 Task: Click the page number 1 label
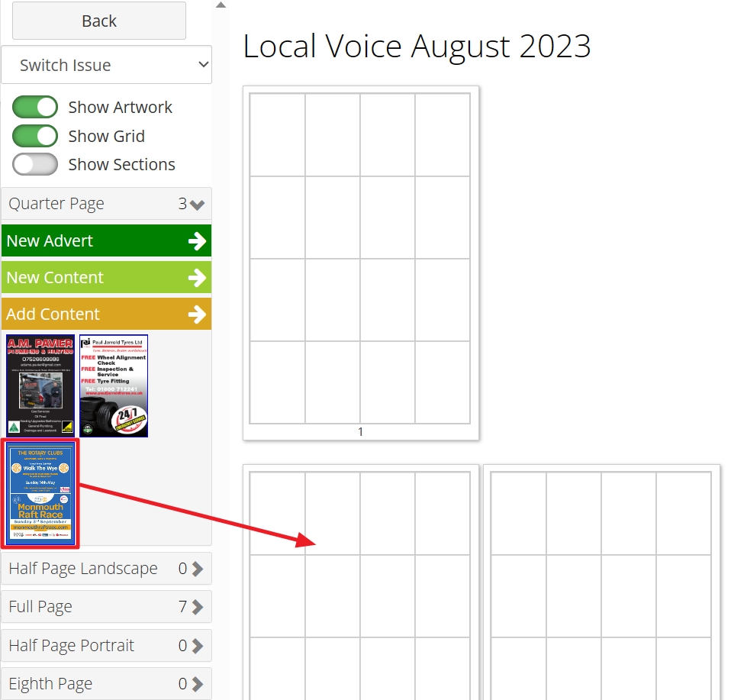click(360, 432)
